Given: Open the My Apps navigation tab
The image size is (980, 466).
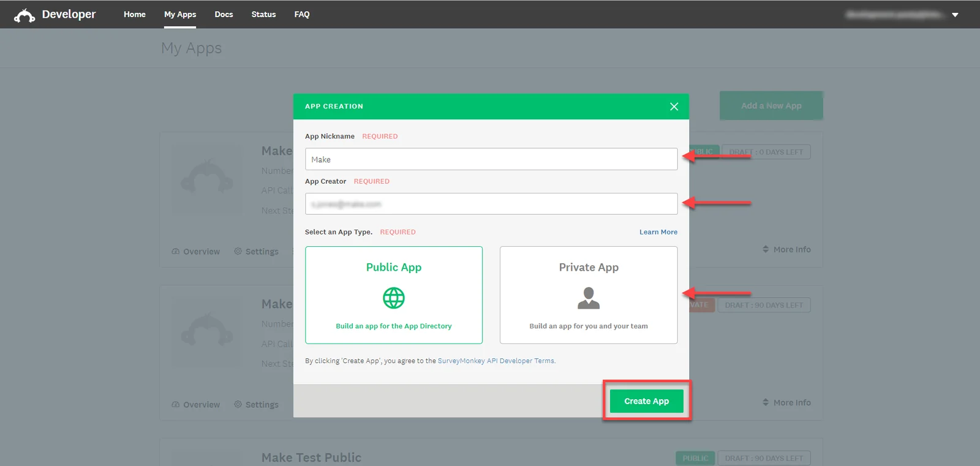Looking at the screenshot, I should [180, 14].
